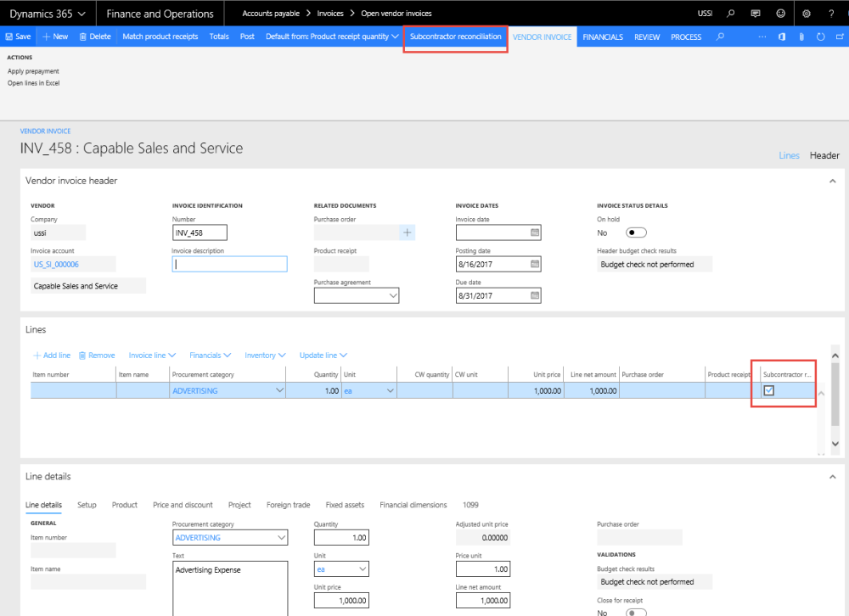The image size is (849, 616).
Task: Click the Text box with Advertising Expense
Action: (230, 588)
